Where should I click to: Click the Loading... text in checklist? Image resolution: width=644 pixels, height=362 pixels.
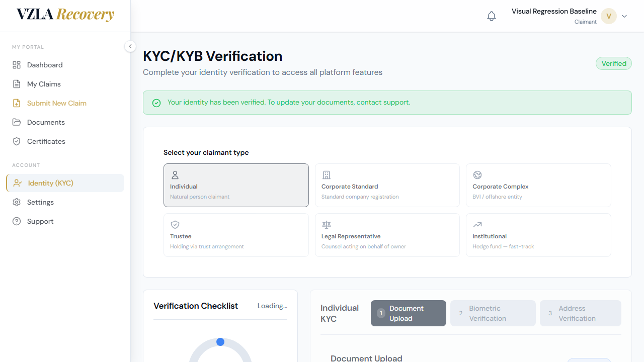pyautogui.click(x=272, y=306)
